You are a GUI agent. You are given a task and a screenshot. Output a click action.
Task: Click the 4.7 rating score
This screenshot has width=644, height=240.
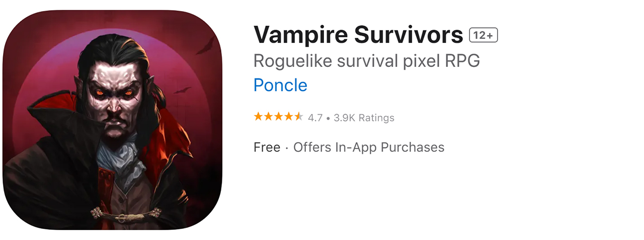point(315,118)
